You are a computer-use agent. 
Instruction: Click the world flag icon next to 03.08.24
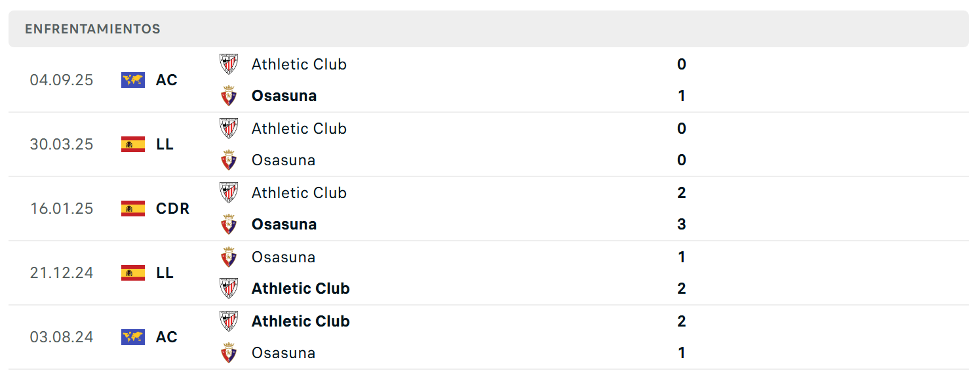click(133, 337)
